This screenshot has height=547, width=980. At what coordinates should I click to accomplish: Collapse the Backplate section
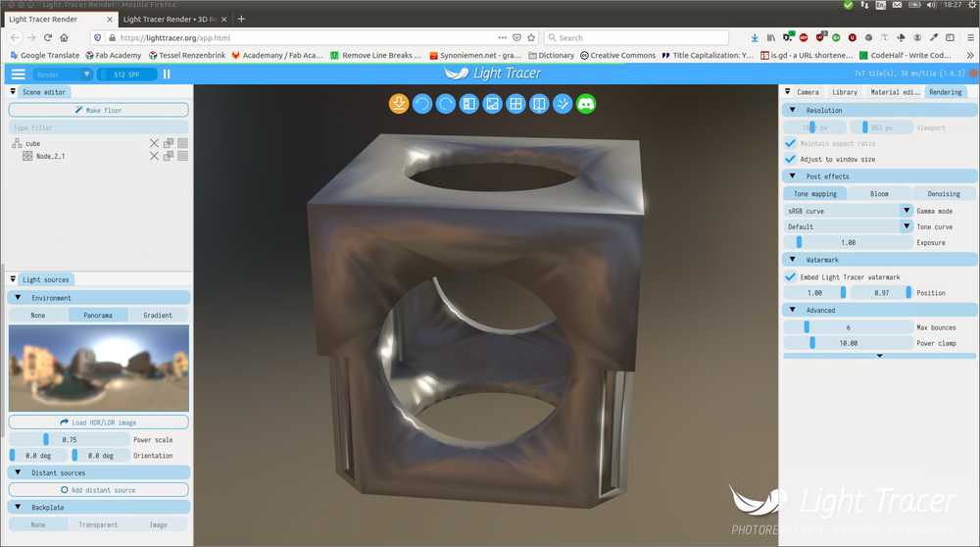click(18, 507)
